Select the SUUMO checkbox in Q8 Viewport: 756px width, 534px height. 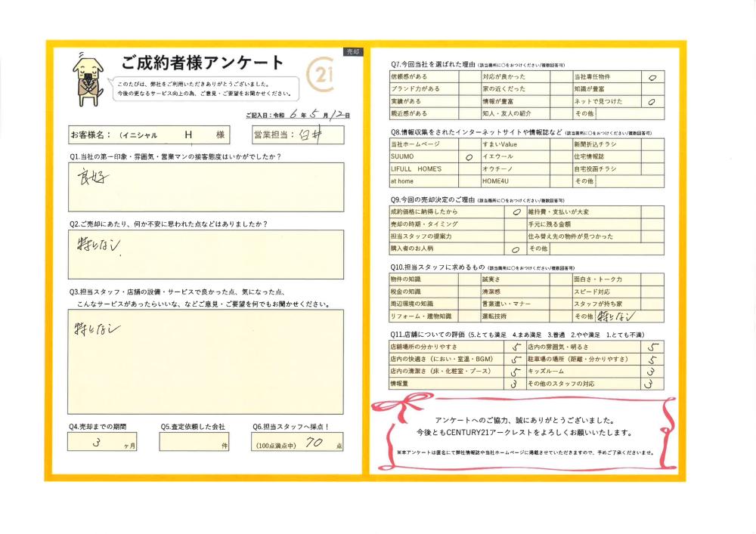pyautogui.click(x=468, y=157)
